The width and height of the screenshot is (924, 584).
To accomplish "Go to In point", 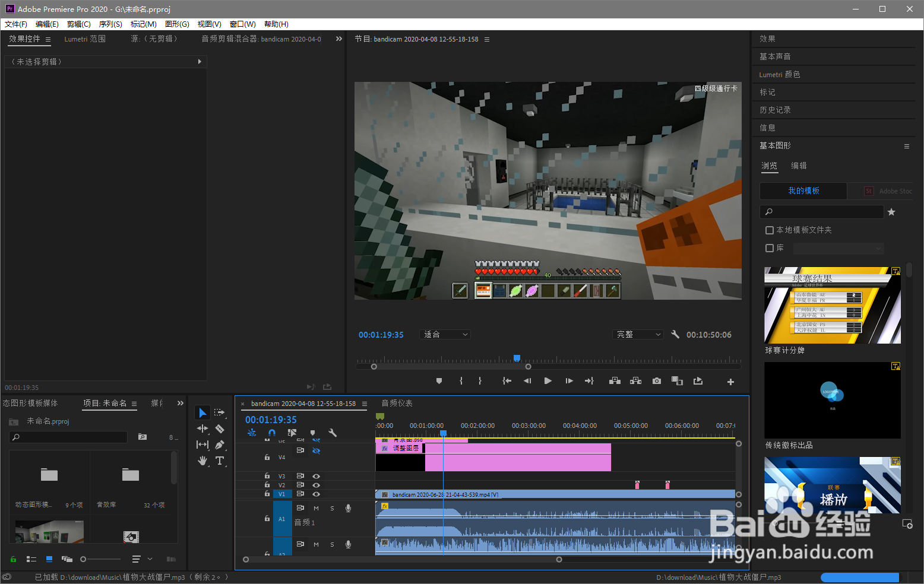I will [x=507, y=381].
